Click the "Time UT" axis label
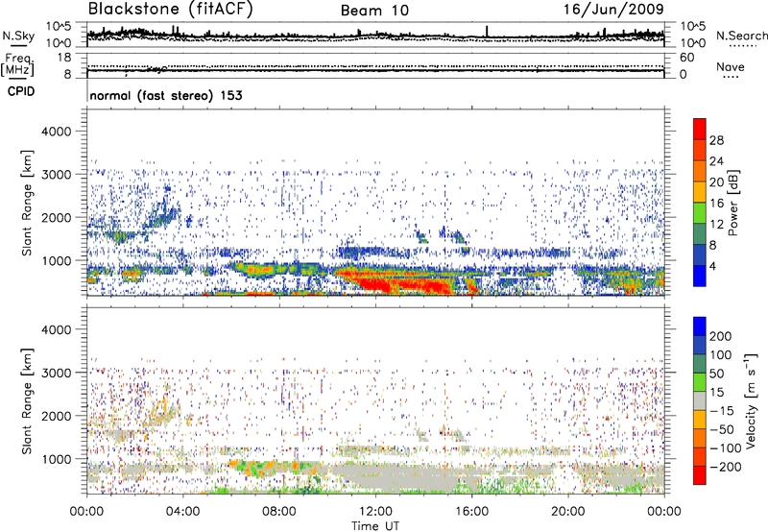Image resolution: width=768 pixels, height=532 pixels. 375,526
